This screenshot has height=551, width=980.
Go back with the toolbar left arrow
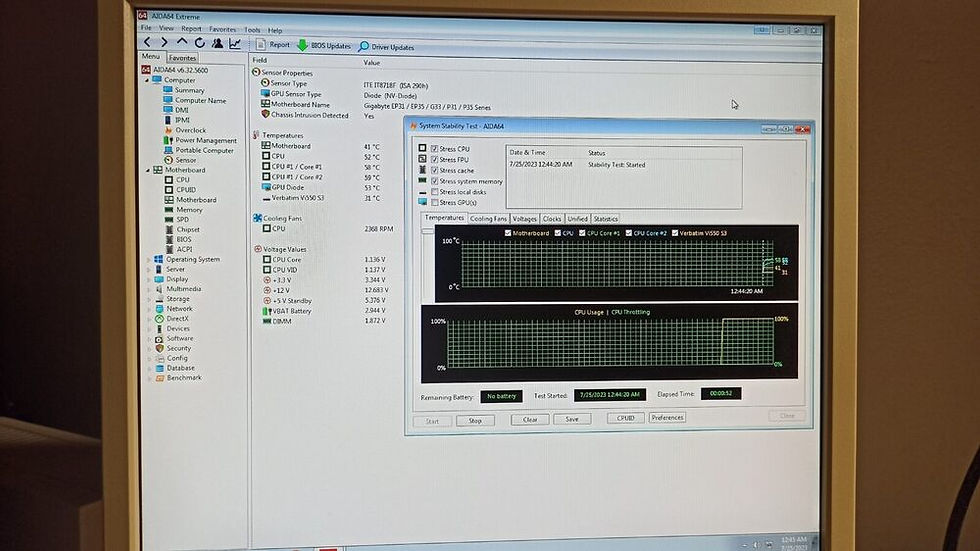[147, 42]
